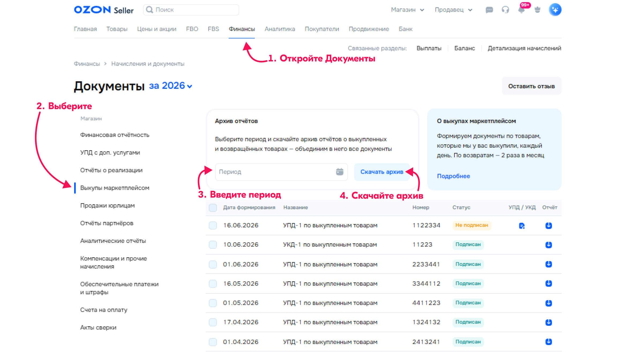
Task: Toggle the select-all checkbox in table header
Action: click(213, 207)
